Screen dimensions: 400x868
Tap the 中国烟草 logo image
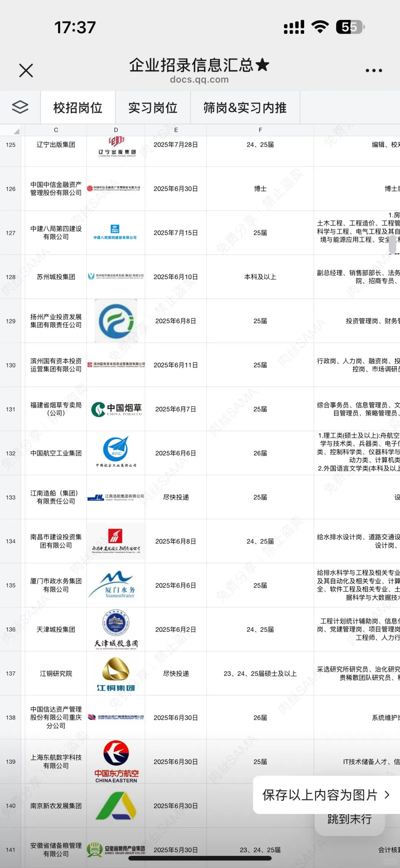point(116,409)
